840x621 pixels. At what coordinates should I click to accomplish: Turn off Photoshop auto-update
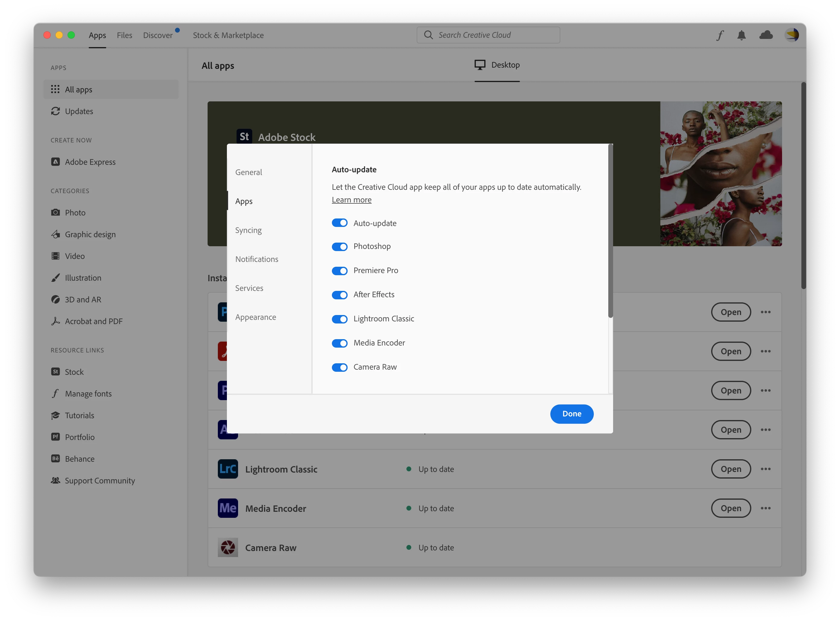point(339,247)
